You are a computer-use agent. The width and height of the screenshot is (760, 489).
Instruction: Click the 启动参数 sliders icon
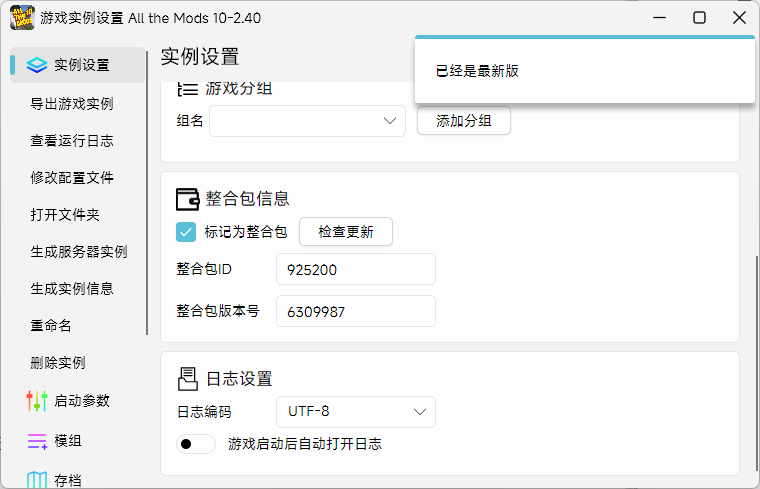pyautogui.click(x=37, y=401)
